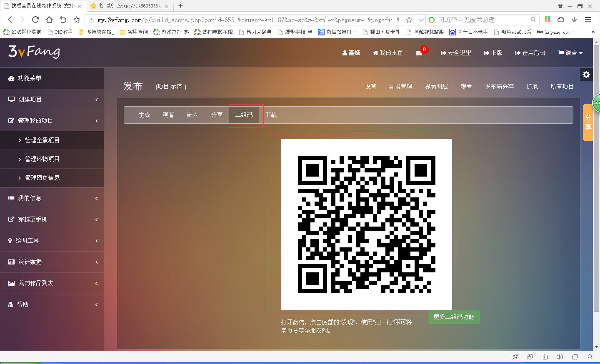Open 场景管理 in project menu

click(x=400, y=87)
